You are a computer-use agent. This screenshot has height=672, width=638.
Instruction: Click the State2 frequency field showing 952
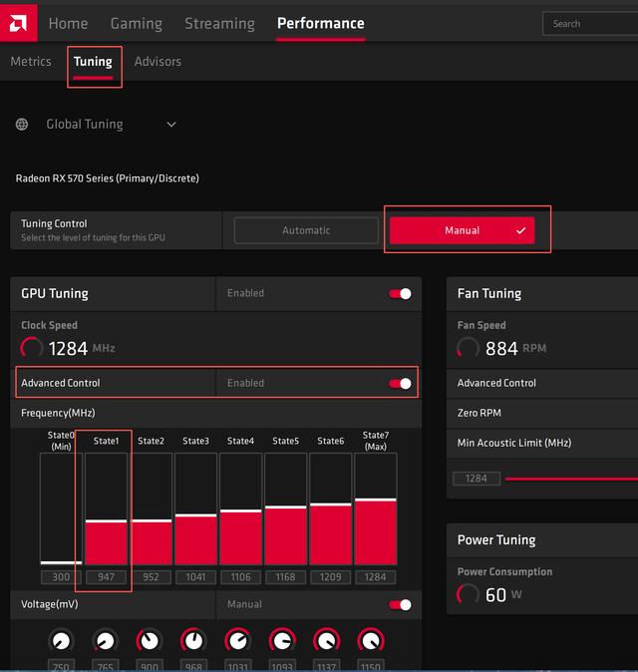point(151,577)
